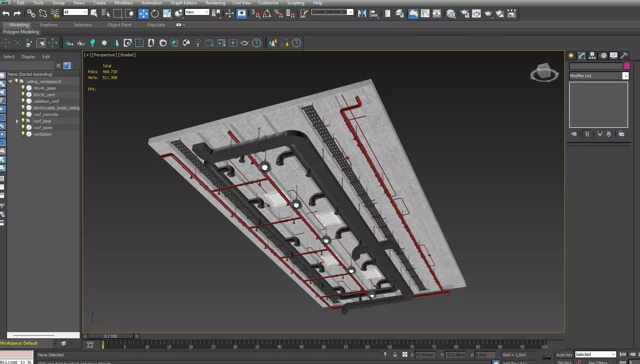The height and width of the screenshot is (364, 640).
Task: Activate the Select and Scale tool
Action: point(167,14)
